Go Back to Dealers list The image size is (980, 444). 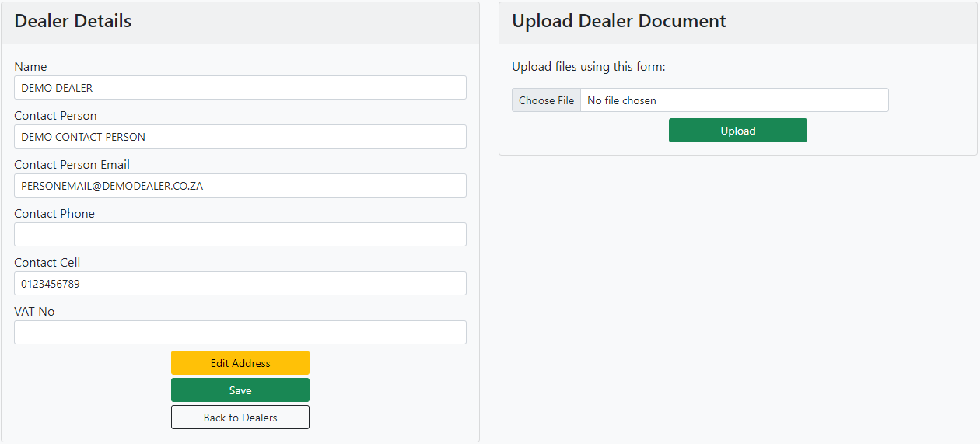point(240,418)
